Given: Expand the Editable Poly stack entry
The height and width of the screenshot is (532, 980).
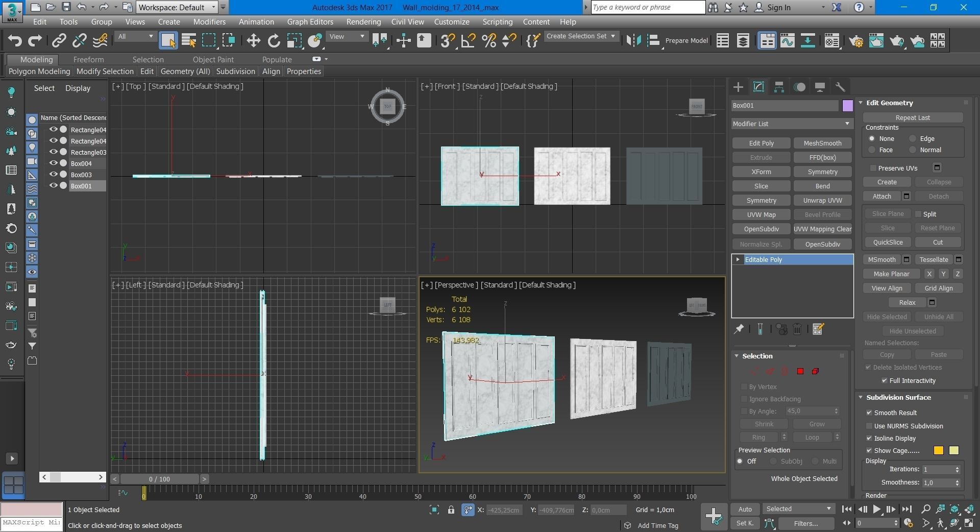Looking at the screenshot, I should point(738,260).
